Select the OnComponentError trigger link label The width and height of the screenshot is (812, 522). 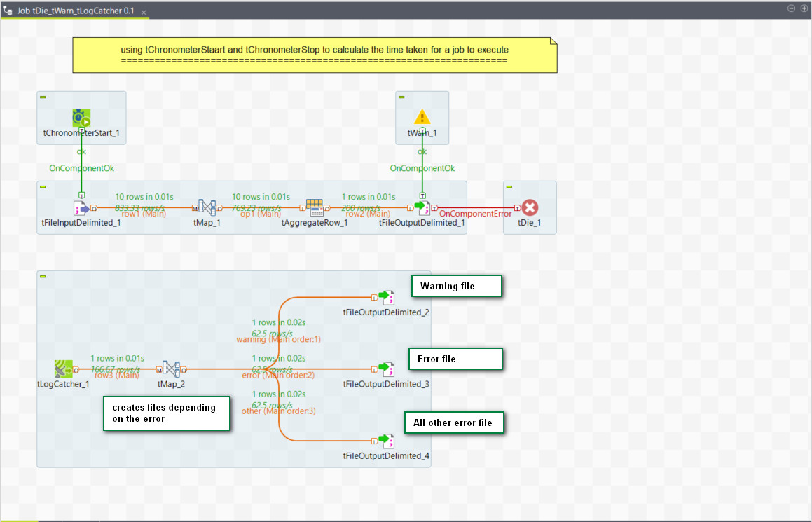point(475,214)
